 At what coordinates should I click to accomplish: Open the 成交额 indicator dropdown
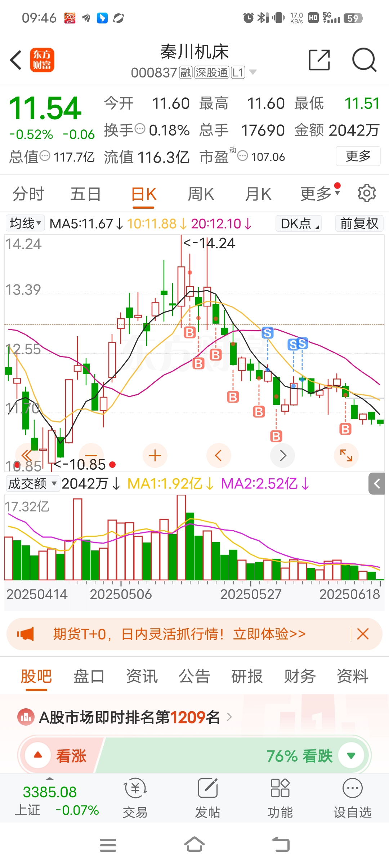click(x=32, y=483)
